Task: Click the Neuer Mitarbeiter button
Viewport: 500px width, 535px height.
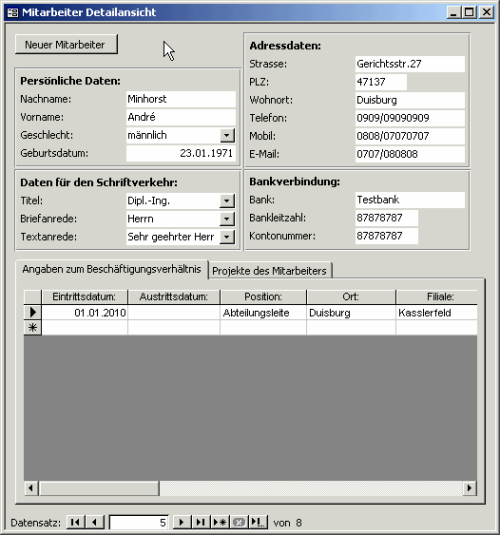Action: (66, 44)
